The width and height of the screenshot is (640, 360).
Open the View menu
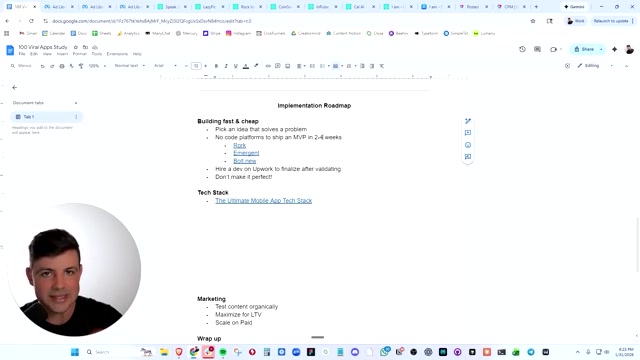pyautogui.click(x=47, y=54)
